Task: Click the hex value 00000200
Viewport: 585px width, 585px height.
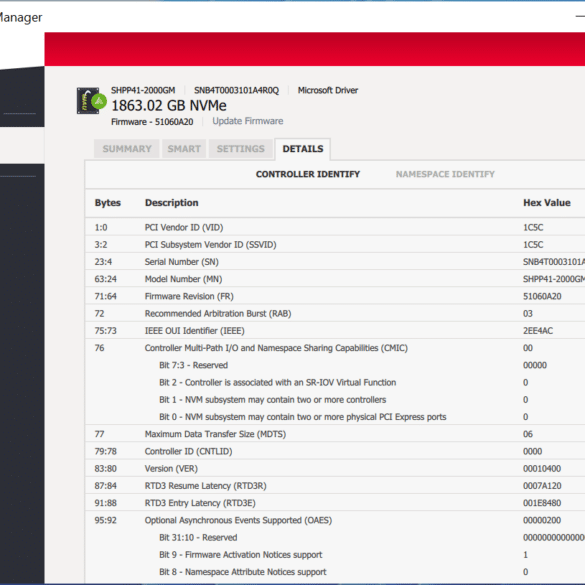Action: (542, 520)
